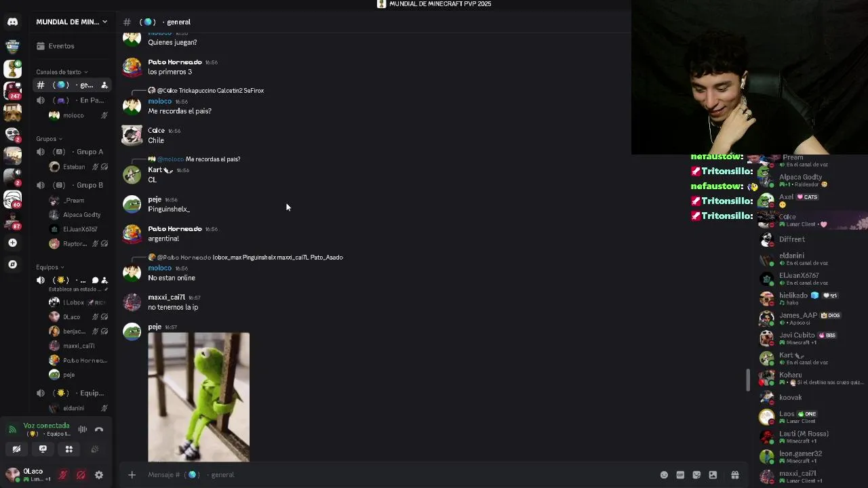This screenshot has width=868, height=488.
Task: Select hielikado in members list
Action: [812, 299]
